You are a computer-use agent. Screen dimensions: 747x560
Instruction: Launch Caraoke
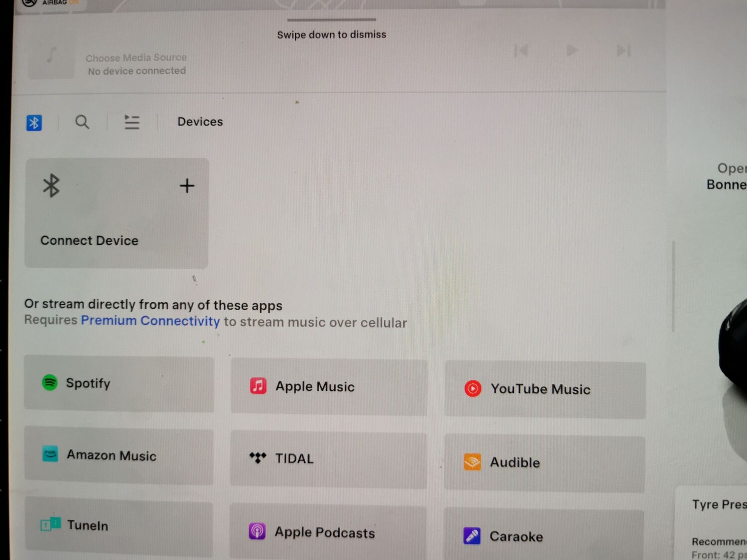[x=544, y=535]
